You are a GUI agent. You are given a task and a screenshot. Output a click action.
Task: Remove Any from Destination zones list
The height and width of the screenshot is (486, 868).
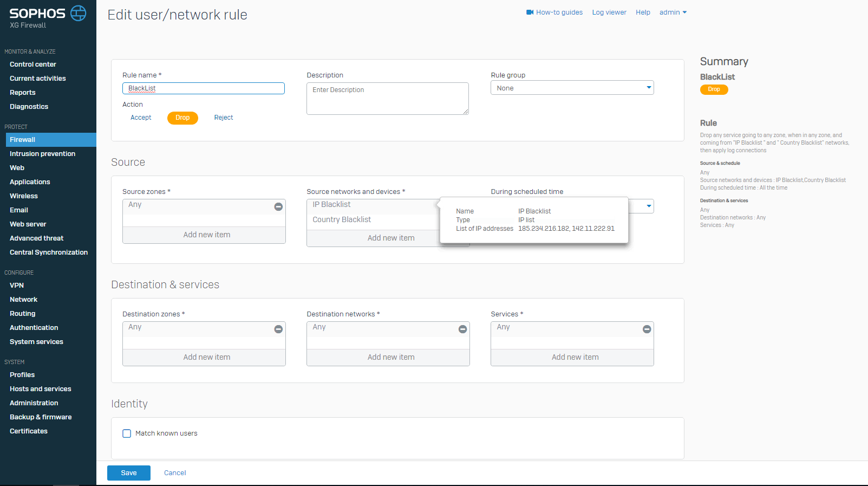278,329
